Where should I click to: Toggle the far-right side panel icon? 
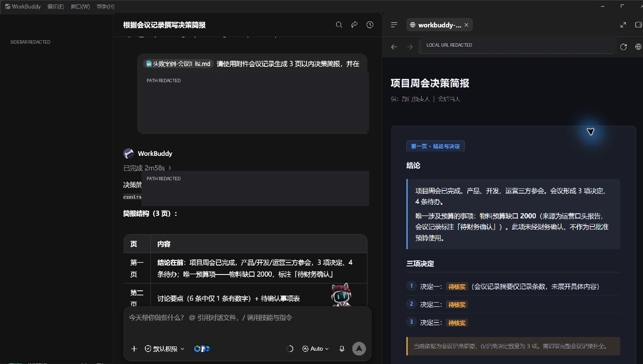(638, 25)
